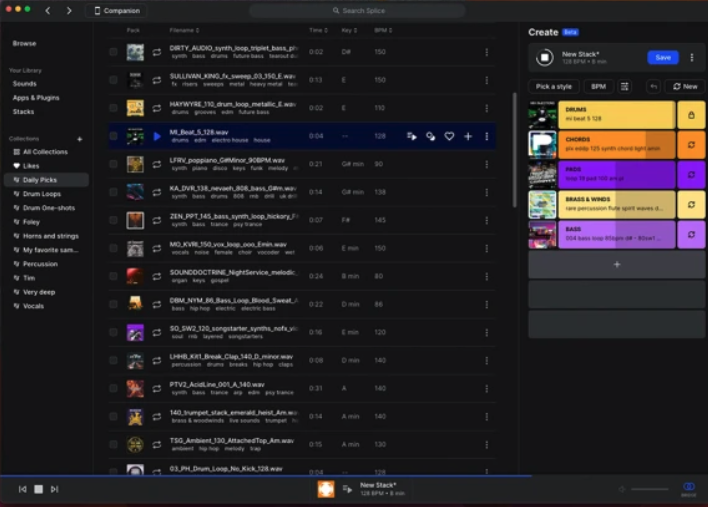Undo last stack change arrow
The height and width of the screenshot is (507, 708).
pyautogui.click(x=653, y=86)
